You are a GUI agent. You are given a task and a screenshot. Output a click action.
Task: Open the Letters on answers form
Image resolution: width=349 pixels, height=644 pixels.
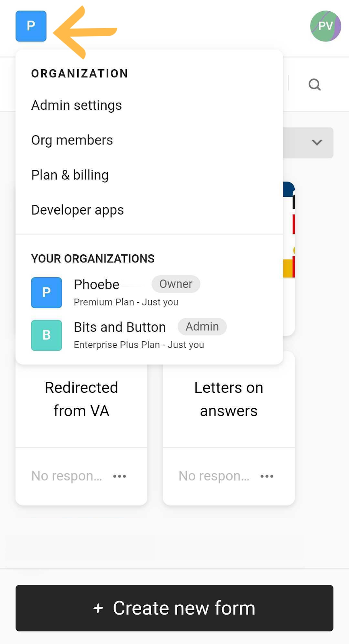coord(229,399)
